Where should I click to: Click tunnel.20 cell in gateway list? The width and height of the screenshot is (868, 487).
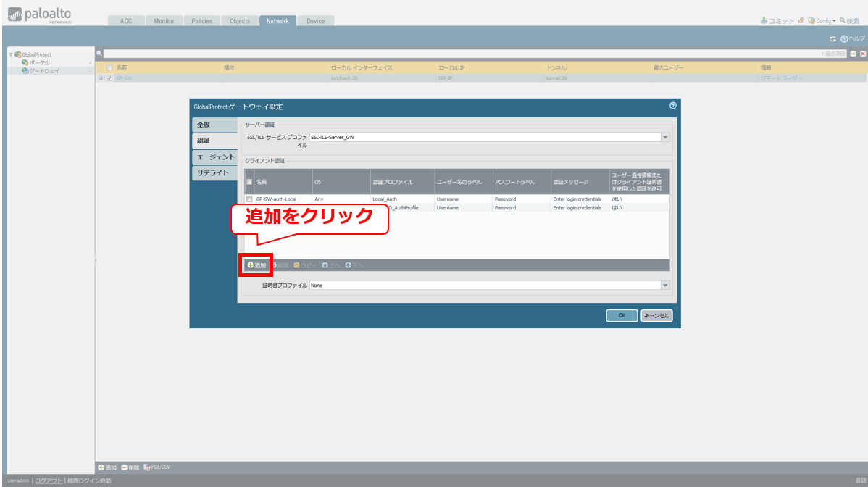click(x=556, y=78)
